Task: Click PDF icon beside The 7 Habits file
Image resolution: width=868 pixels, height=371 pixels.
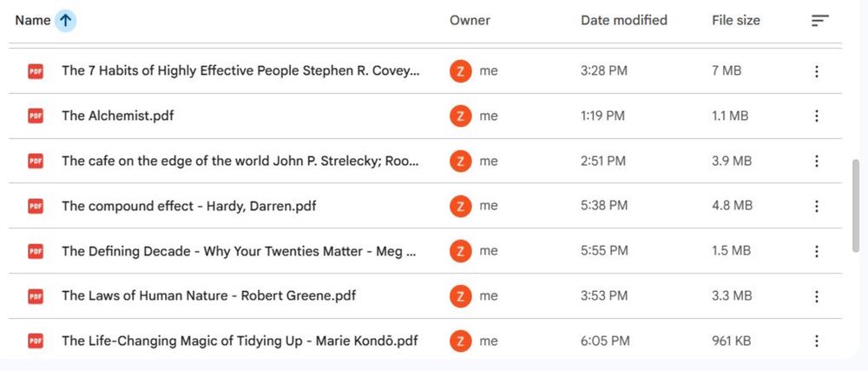Action: pos(36,71)
